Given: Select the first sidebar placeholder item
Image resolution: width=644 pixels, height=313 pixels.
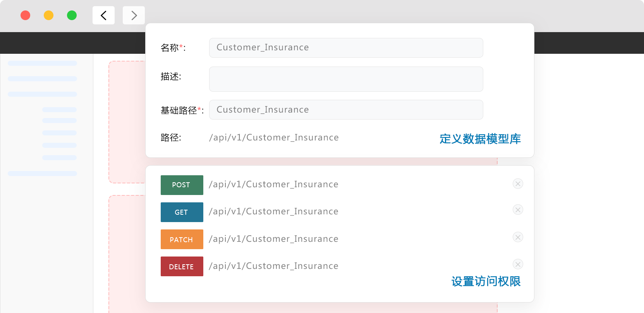Looking at the screenshot, I should click(x=43, y=63).
